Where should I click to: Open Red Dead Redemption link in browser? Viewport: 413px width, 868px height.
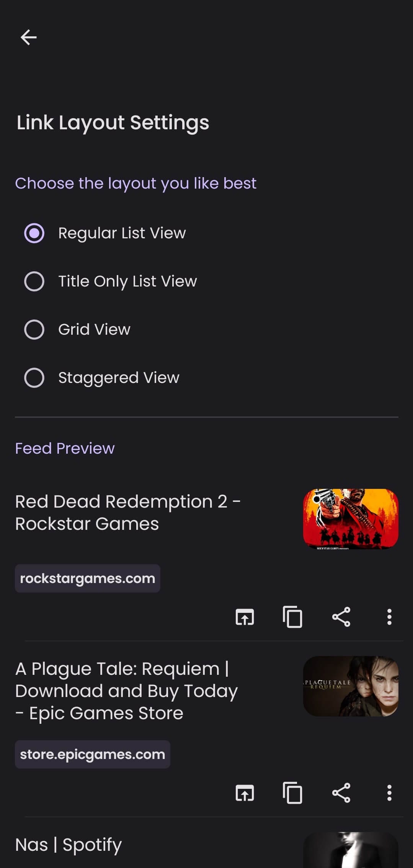pyautogui.click(x=245, y=617)
